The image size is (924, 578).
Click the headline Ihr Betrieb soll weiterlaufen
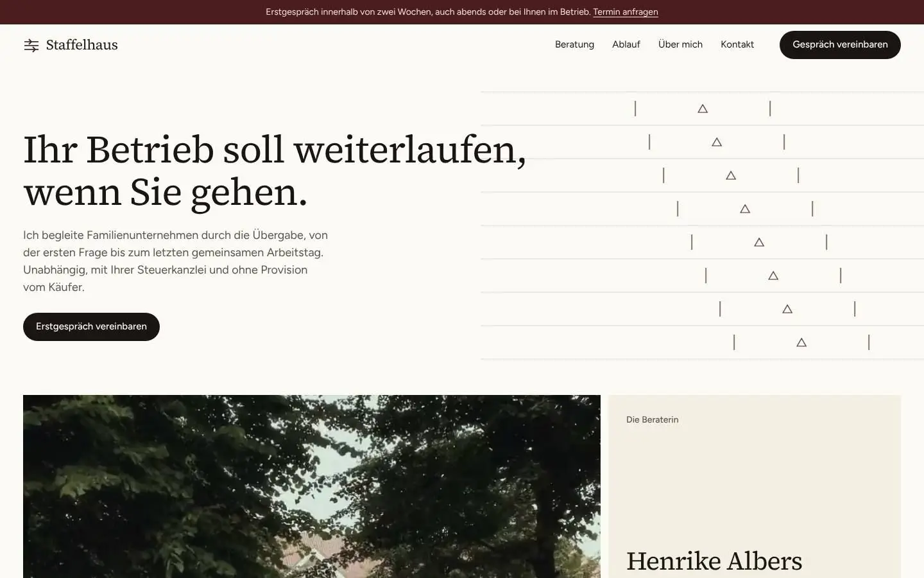pos(275,171)
